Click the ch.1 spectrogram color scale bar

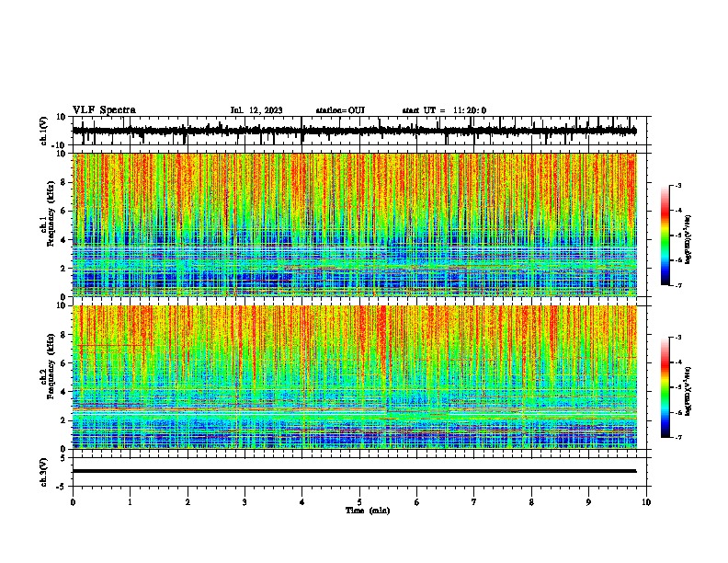click(x=665, y=236)
